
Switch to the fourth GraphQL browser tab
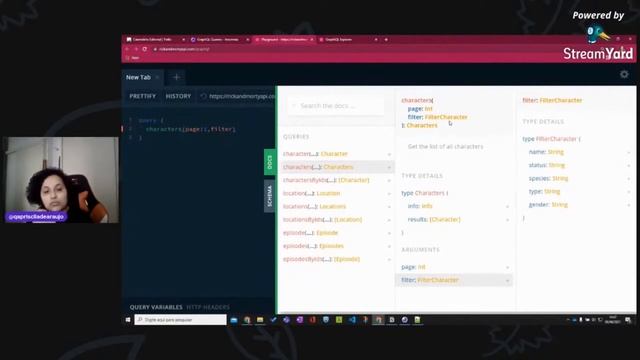pos(348,40)
